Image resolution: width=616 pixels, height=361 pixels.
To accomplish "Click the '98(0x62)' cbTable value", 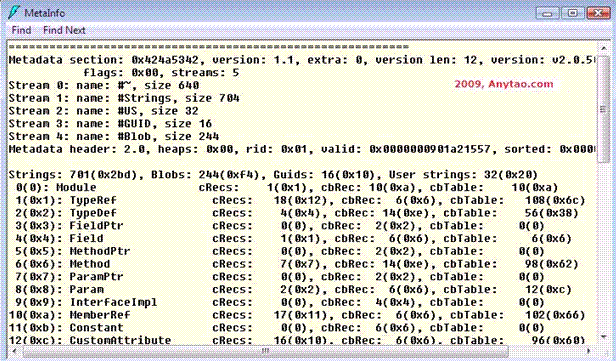I will 552,264.
